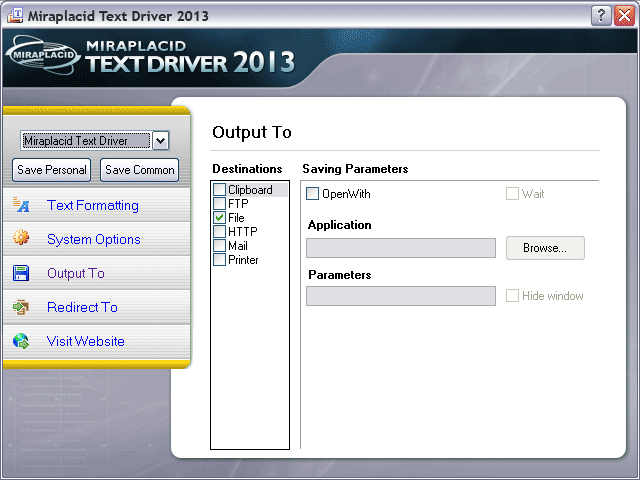Click the System Options gear icon

[x=21, y=237]
